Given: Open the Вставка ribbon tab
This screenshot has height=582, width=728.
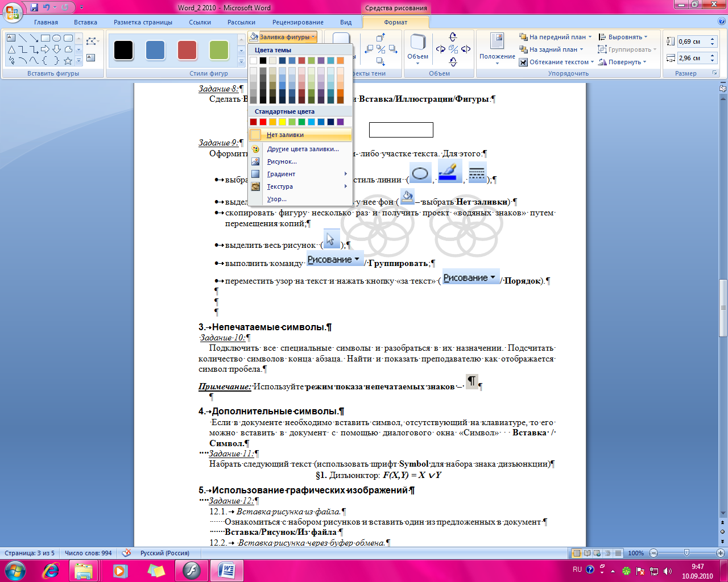Looking at the screenshot, I should pyautogui.click(x=85, y=22).
